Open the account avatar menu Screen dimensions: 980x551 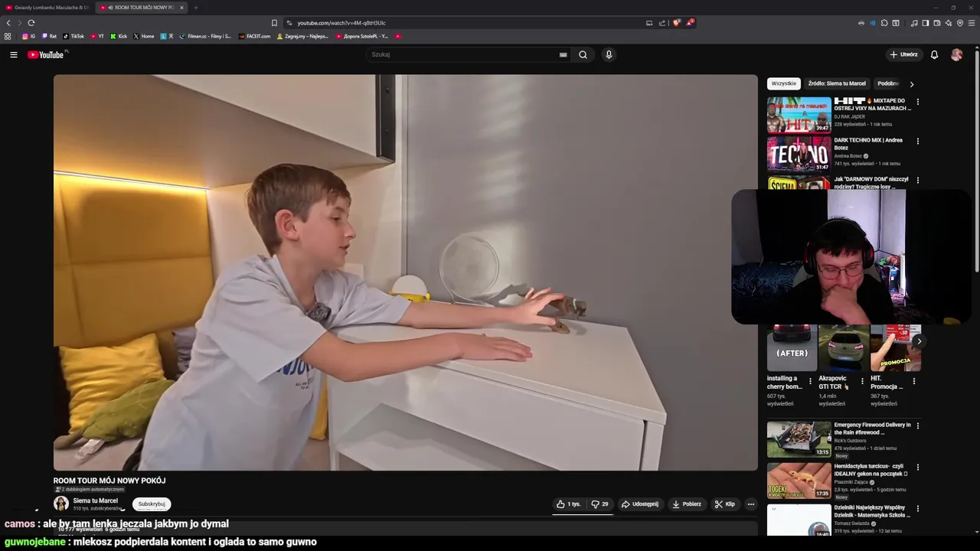pyautogui.click(x=956, y=54)
